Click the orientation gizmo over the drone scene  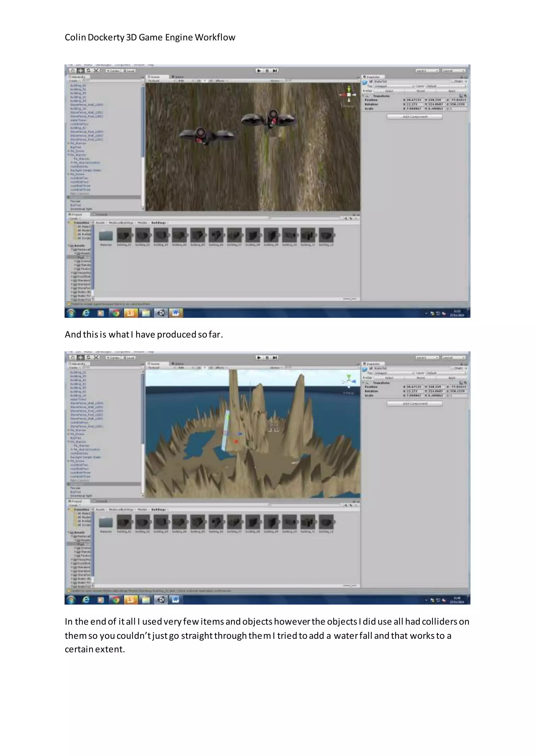pos(349,95)
